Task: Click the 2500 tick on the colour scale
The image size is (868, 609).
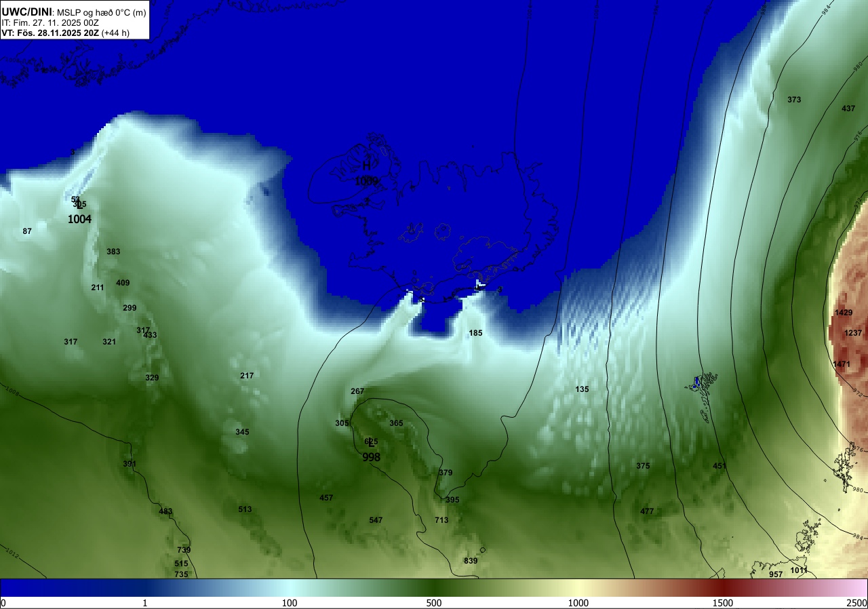Action: click(858, 603)
